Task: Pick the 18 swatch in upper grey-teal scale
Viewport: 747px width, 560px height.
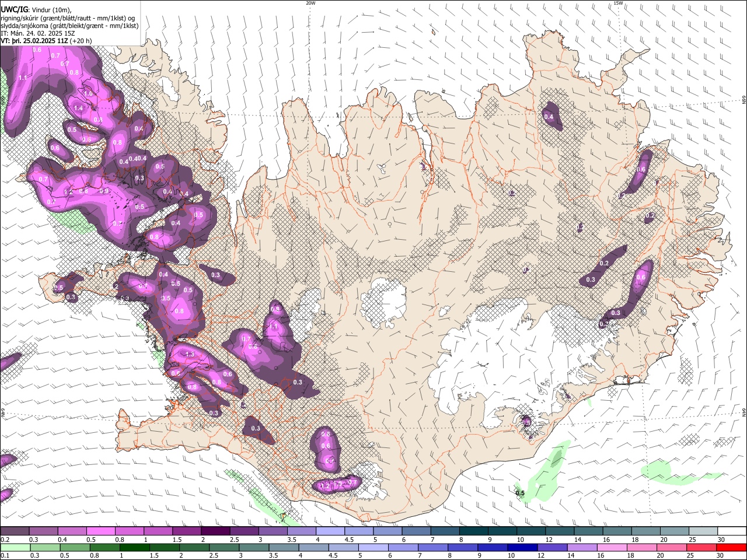Action: coord(645,531)
